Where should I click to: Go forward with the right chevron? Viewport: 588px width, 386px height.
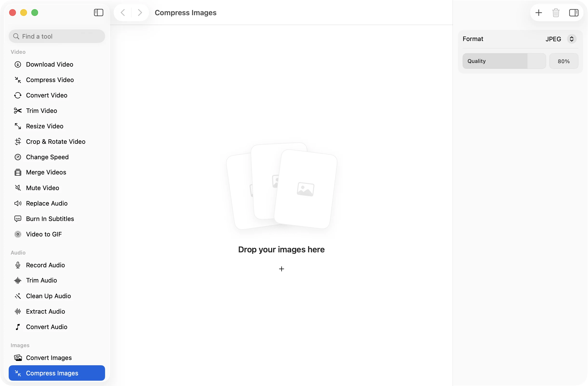pyautogui.click(x=140, y=13)
